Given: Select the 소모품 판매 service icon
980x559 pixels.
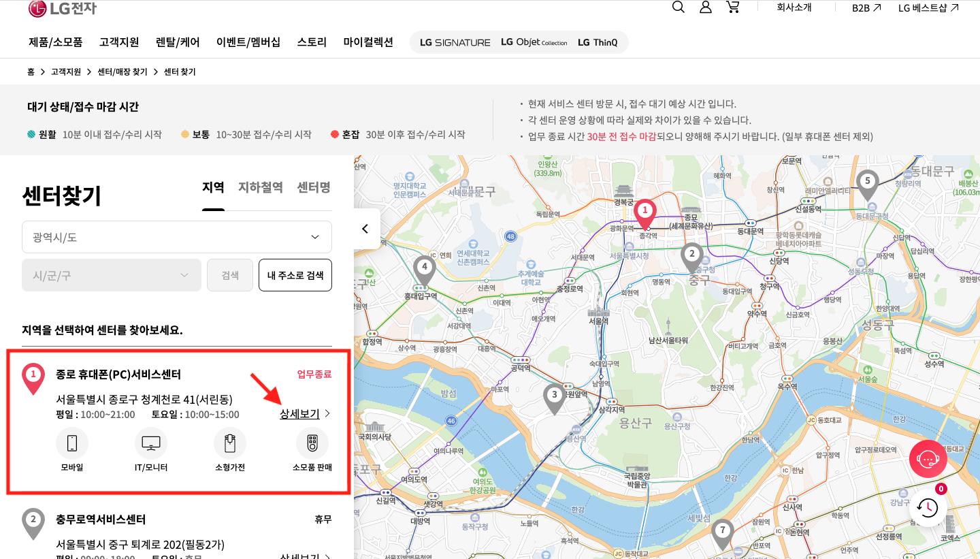Looking at the screenshot, I should click(312, 443).
